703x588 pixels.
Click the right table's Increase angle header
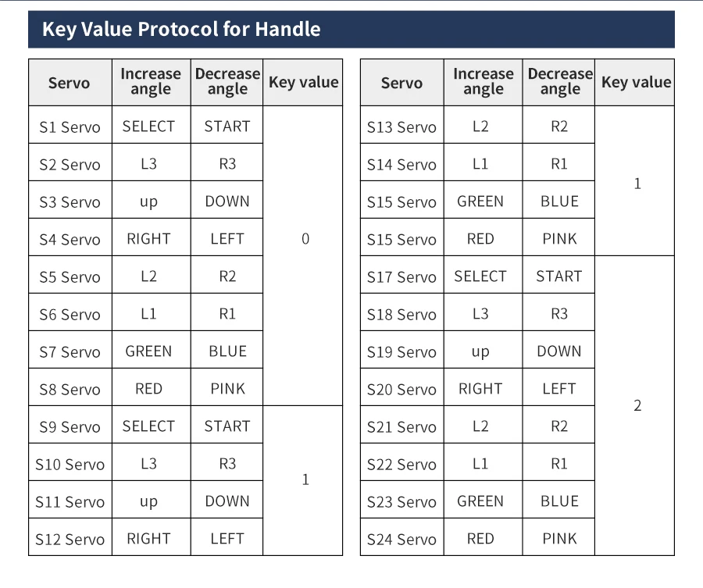pyautogui.click(x=484, y=81)
